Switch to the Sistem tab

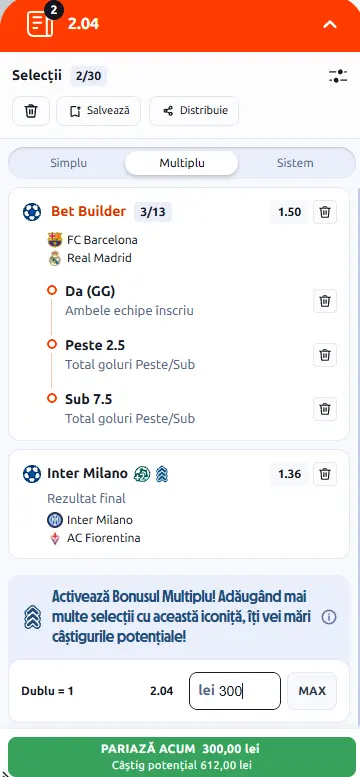295,163
